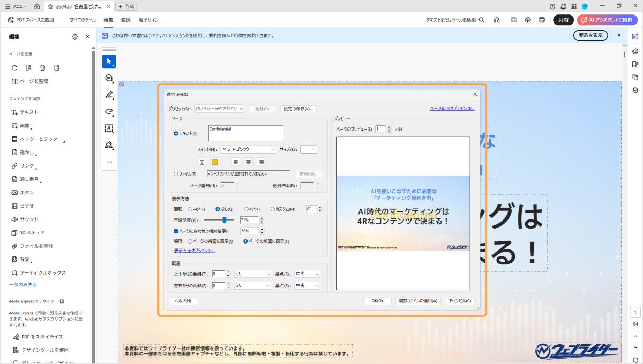Choose ページの背面に表示 radio button
Viewport: 643px width, 364px height.
point(190,241)
